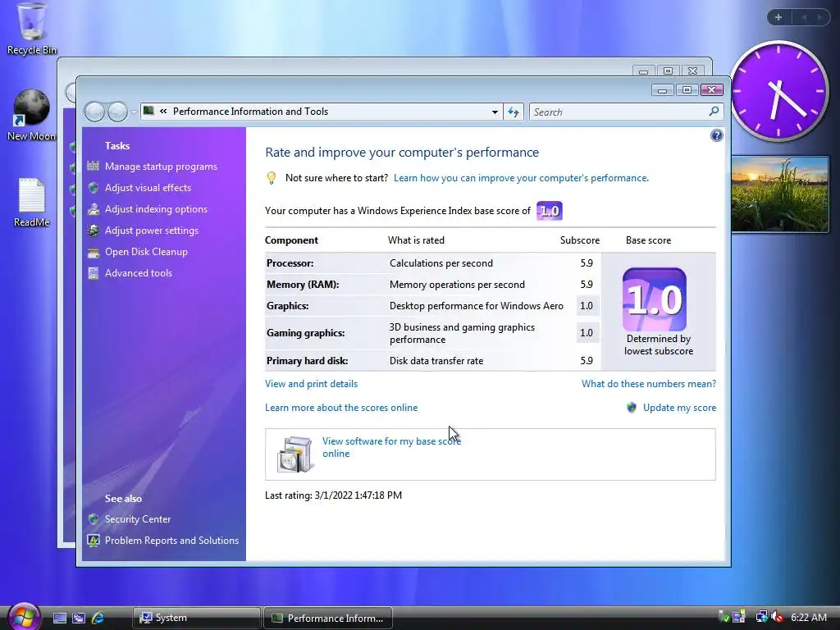Open recent pages dropdown arrow

(x=134, y=112)
